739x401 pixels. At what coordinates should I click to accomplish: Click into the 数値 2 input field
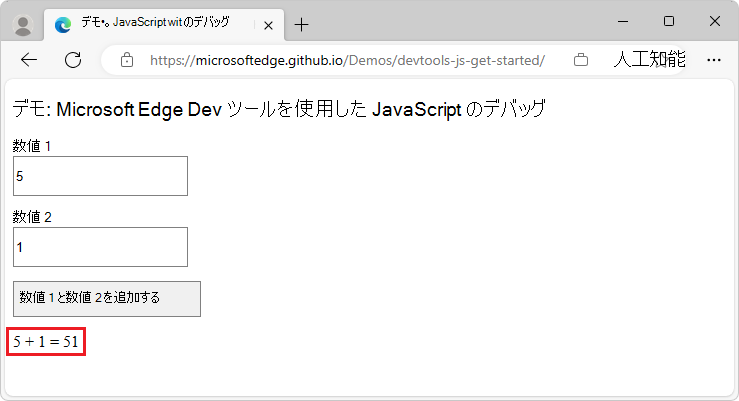(100, 247)
